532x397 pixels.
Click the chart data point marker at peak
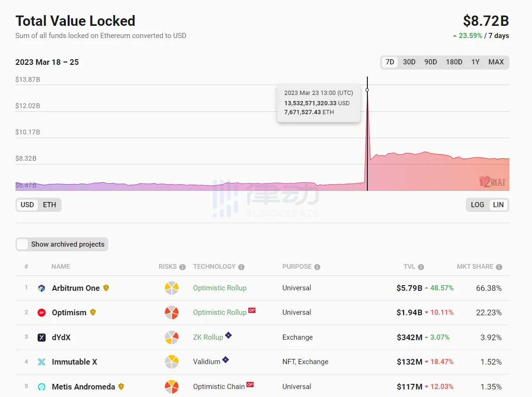coord(367,90)
